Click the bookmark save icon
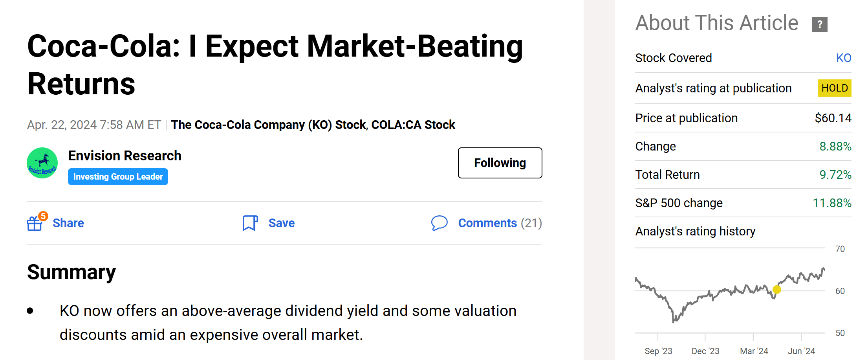 [250, 223]
